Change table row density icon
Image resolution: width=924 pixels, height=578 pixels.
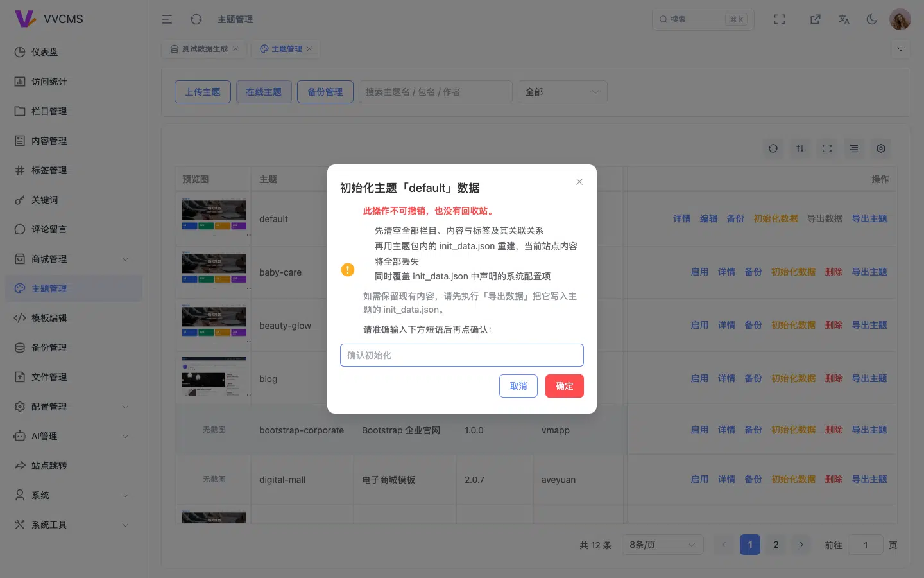[854, 148]
